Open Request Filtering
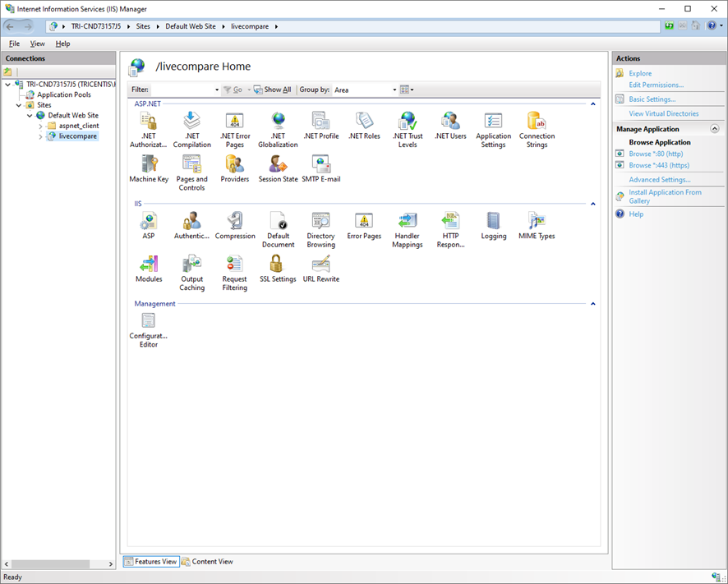 (x=234, y=266)
